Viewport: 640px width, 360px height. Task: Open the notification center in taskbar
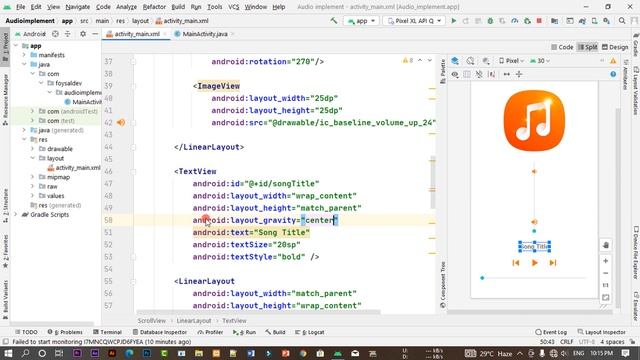click(x=626, y=353)
